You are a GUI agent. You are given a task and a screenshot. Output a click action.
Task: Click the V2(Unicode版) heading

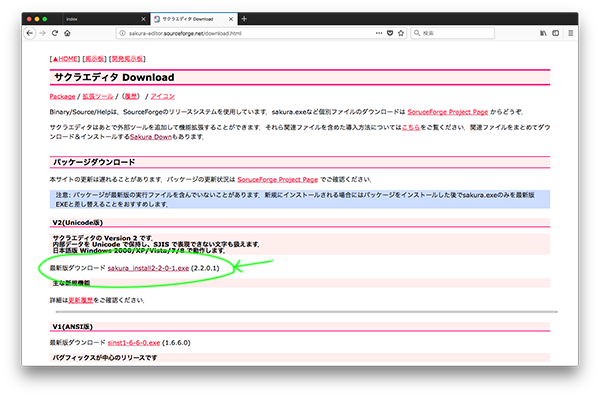coord(78,222)
